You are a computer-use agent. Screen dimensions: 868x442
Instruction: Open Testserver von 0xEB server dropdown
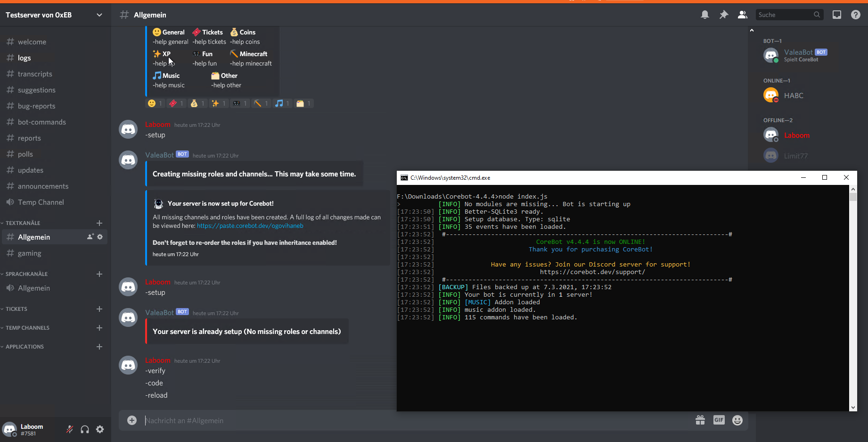click(55, 15)
